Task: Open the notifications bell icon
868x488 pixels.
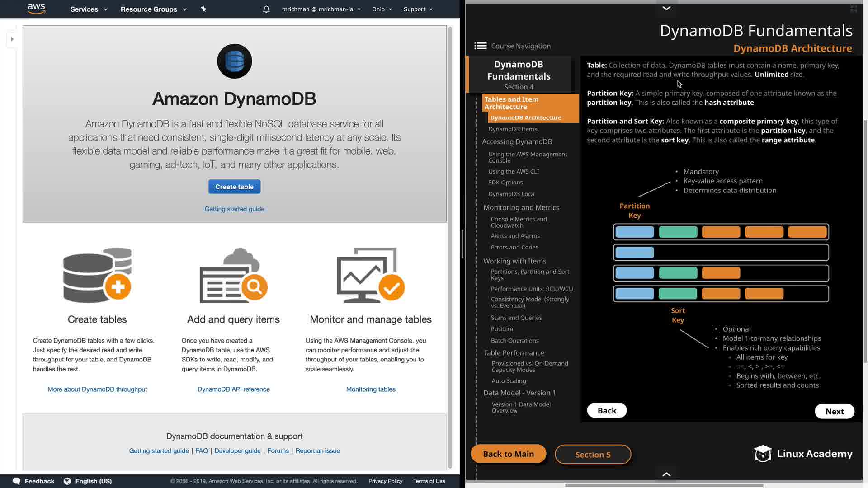Action: pyautogui.click(x=266, y=9)
